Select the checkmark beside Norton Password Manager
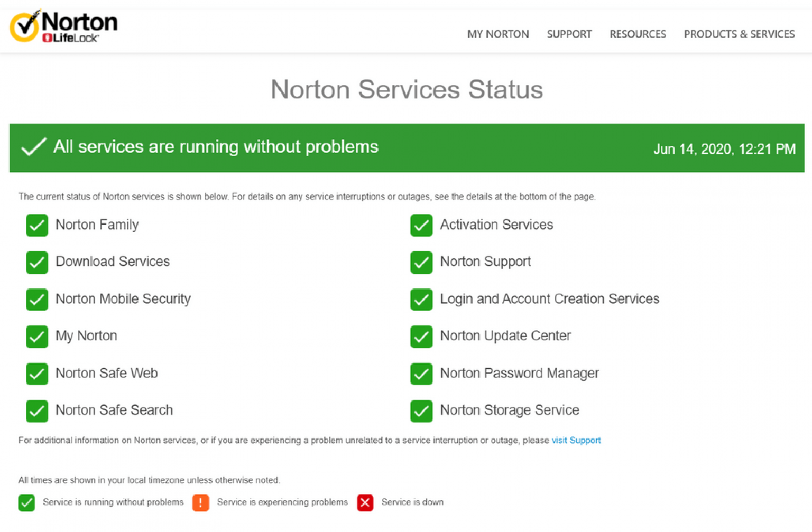This screenshot has height=532, width=812. (x=421, y=374)
